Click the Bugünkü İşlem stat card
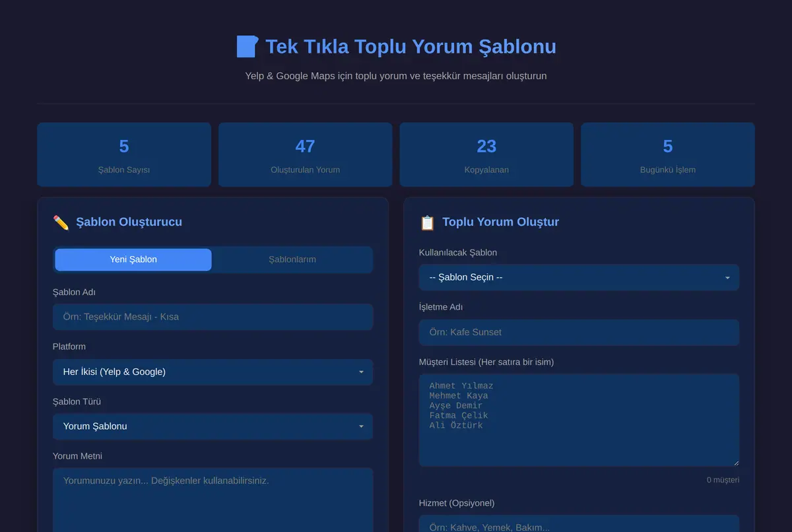The height and width of the screenshot is (532, 792). [668, 154]
